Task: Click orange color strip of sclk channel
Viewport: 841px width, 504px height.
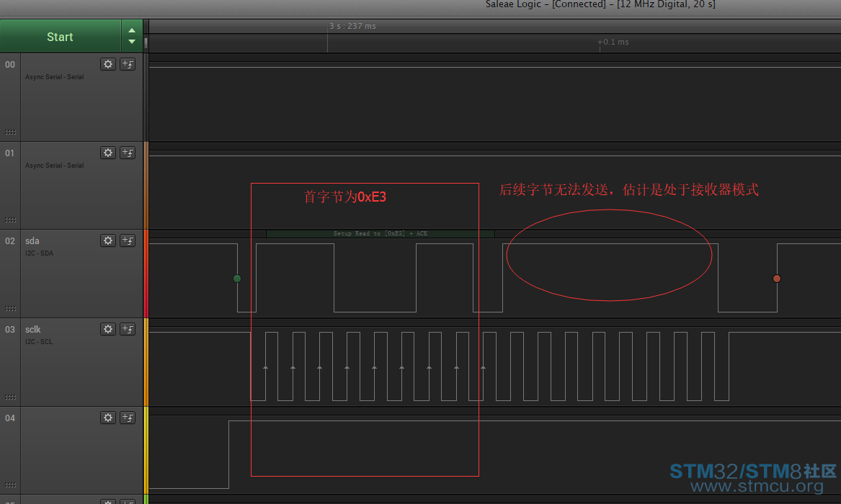Action: 146,362
